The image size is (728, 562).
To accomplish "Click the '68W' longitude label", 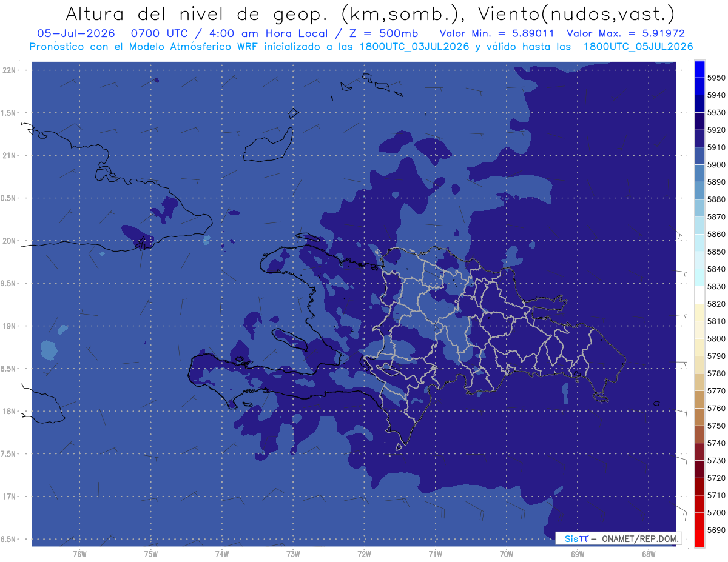I will [649, 554].
